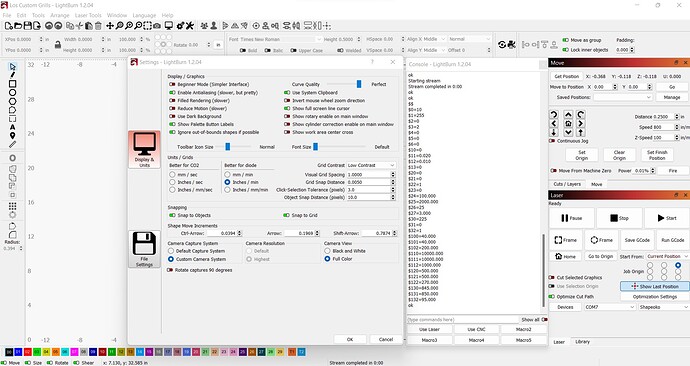Click the Curve Quality slider handle
The width and height of the screenshot is (690, 366).
(x=359, y=84)
